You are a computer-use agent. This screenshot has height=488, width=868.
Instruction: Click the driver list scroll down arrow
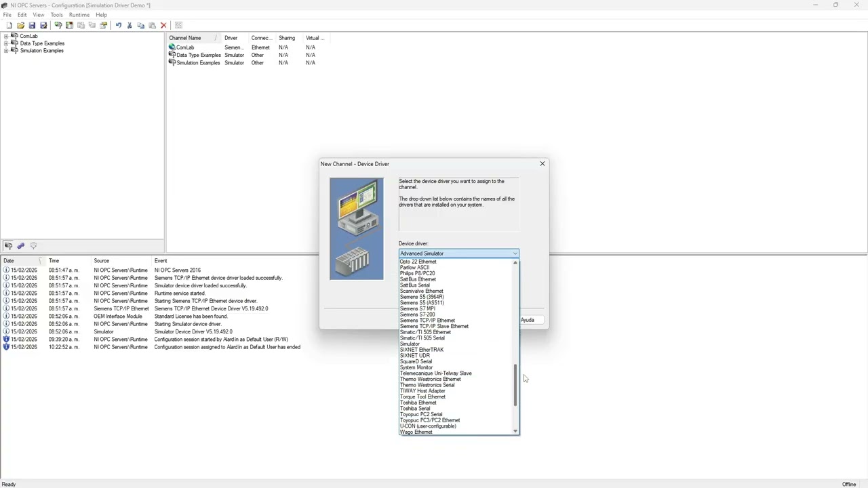[x=515, y=431]
